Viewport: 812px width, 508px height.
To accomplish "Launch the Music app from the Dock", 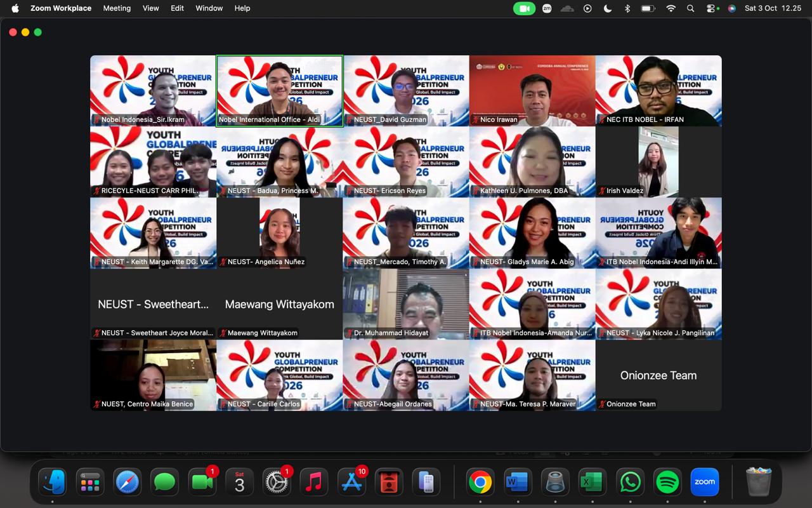I will coord(314,482).
